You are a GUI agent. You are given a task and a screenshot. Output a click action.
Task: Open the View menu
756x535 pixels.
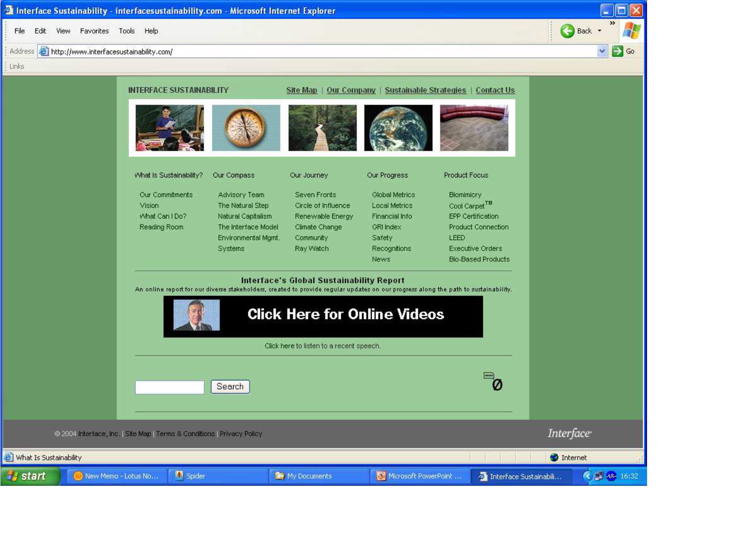[x=63, y=31]
